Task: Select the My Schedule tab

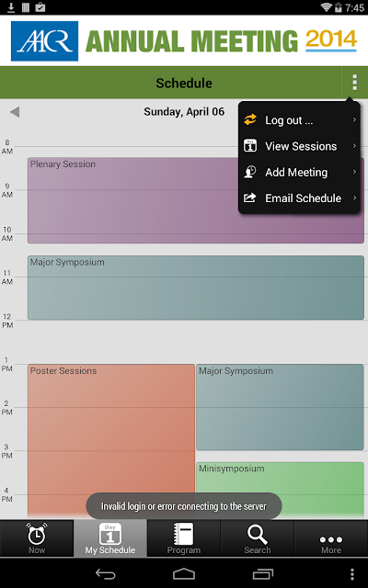Action: coord(110,538)
